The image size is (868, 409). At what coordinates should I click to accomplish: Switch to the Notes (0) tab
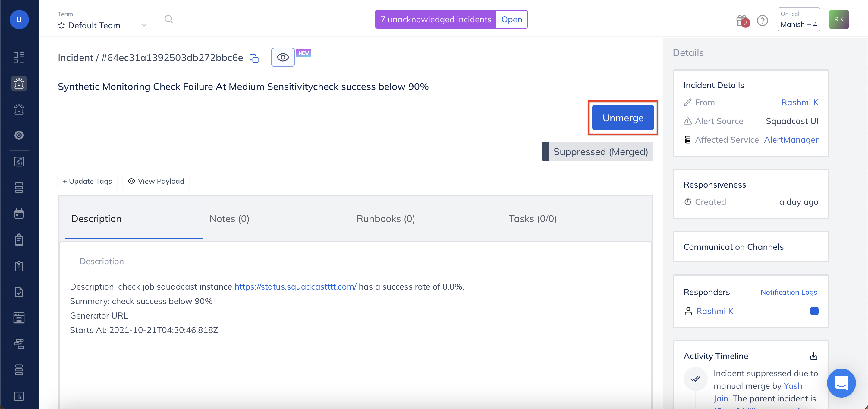(229, 218)
